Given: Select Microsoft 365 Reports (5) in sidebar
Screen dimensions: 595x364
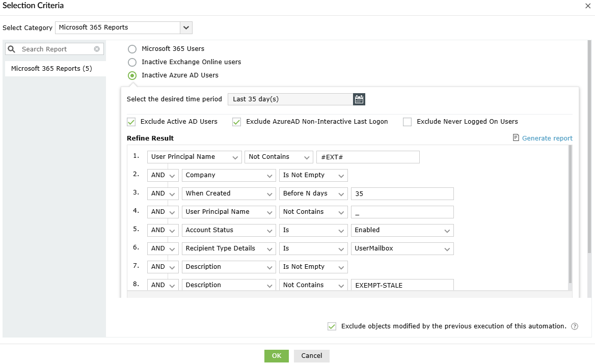Looking at the screenshot, I should coord(51,69).
